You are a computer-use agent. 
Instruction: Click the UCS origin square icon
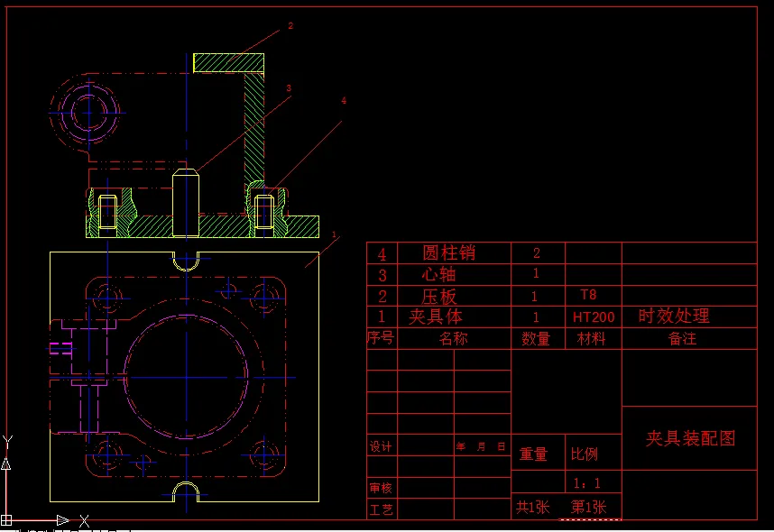point(6,519)
